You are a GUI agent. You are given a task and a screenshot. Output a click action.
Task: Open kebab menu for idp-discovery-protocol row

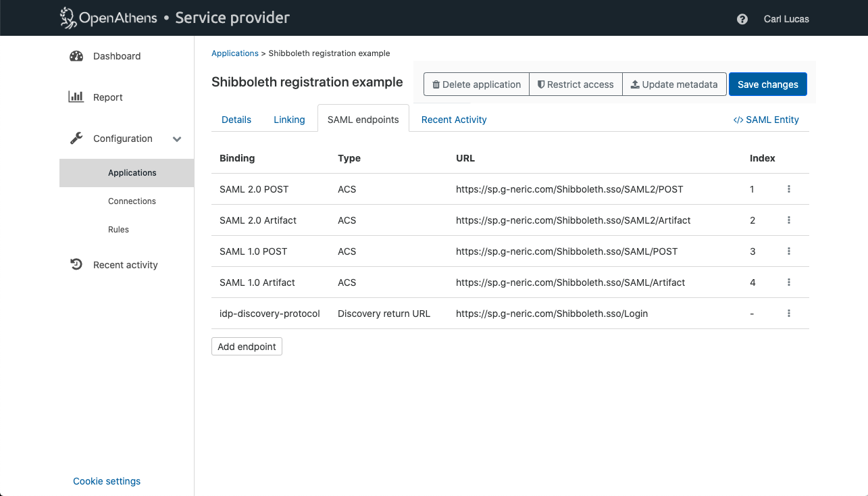[x=788, y=314]
